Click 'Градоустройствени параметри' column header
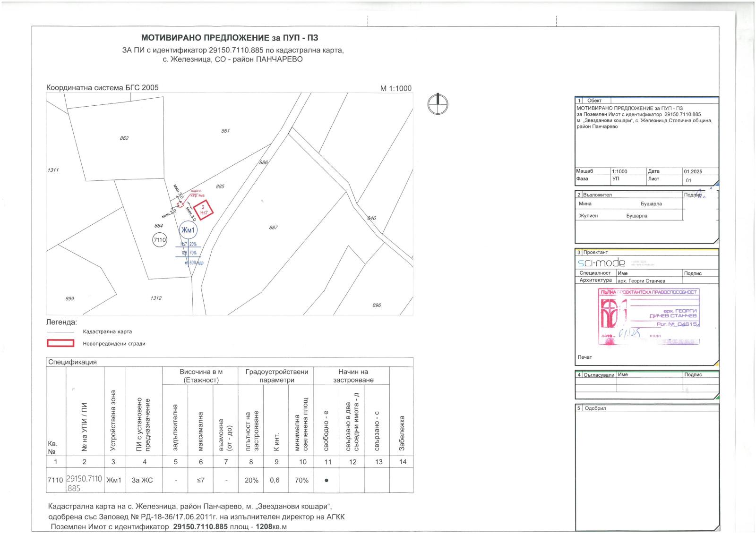 [277, 376]
